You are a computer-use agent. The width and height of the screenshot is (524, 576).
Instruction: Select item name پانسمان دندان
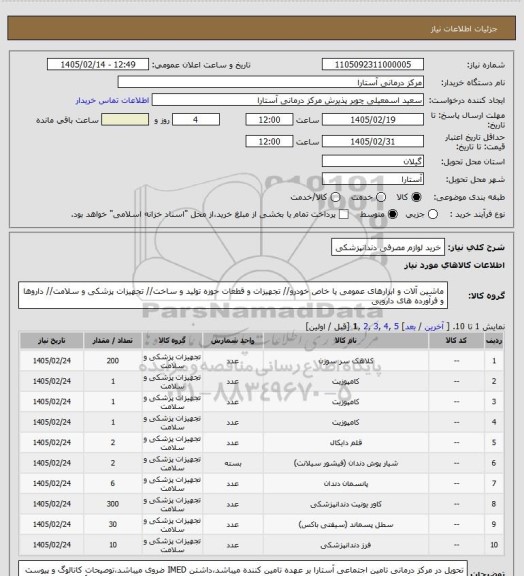click(346, 483)
